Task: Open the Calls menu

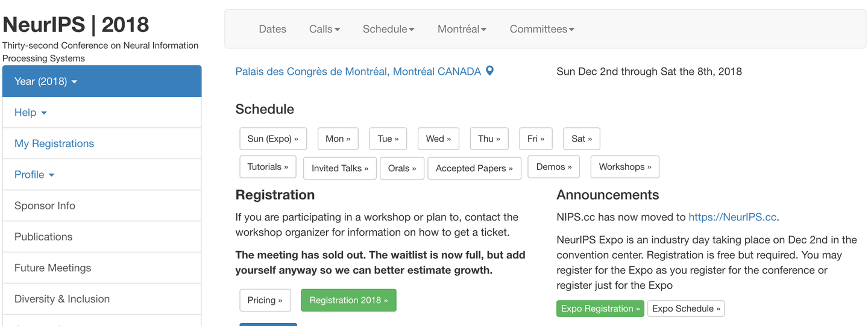Action: tap(324, 29)
